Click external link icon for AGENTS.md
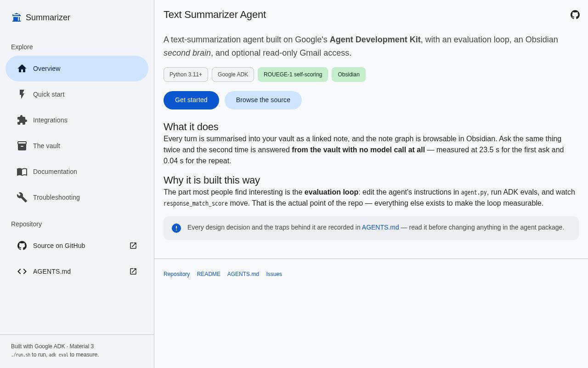The image size is (588, 368). pyautogui.click(x=133, y=271)
